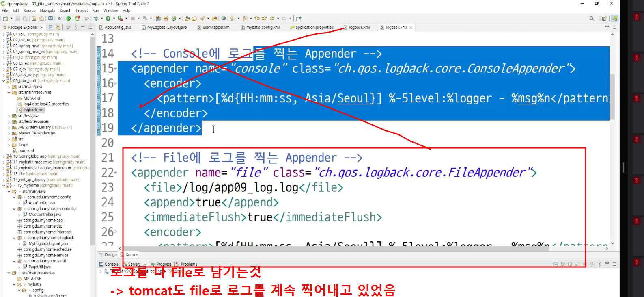Switch to mybatis-config.xml editor tab
The width and height of the screenshot is (644, 297).
(260, 27)
